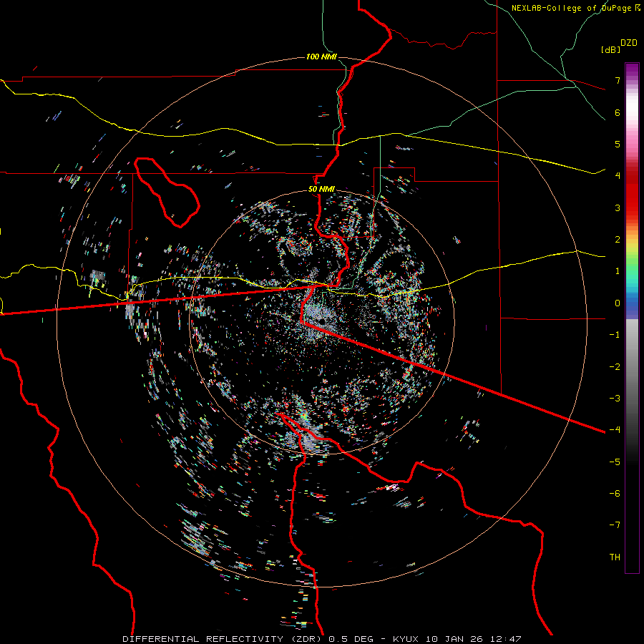Screen dimensions: 644x644
Task: Click the -2 value on color scale
Action: click(615, 367)
